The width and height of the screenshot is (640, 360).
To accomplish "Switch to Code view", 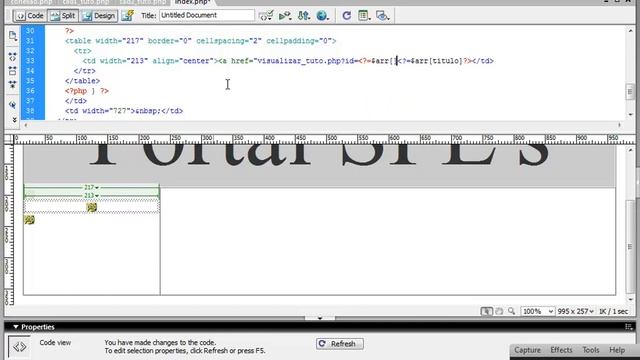I will pos(30,16).
